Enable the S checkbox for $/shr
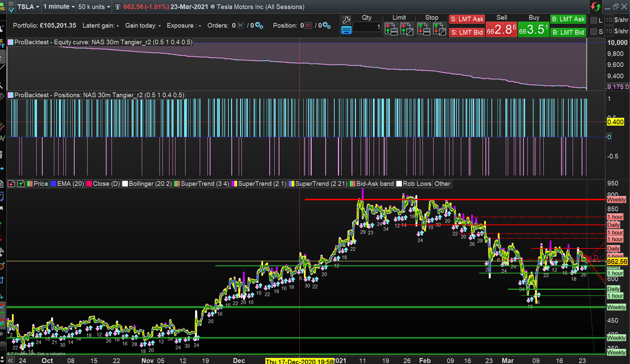The height and width of the screenshot is (364, 630). pyautogui.click(x=593, y=32)
